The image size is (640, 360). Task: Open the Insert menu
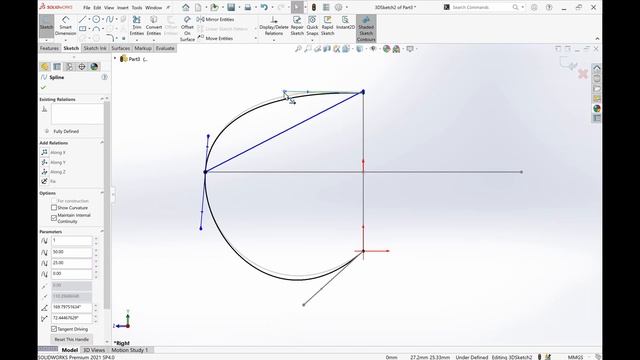click(123, 8)
